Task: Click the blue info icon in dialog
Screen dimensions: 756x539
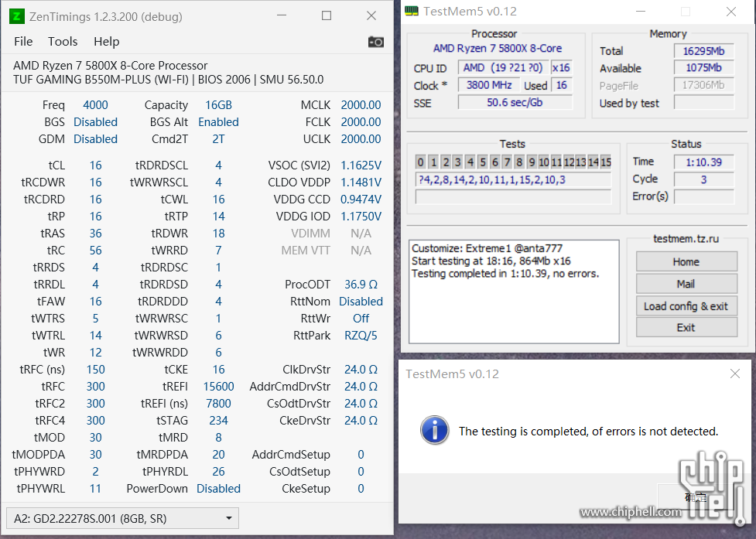Action: 434,430
